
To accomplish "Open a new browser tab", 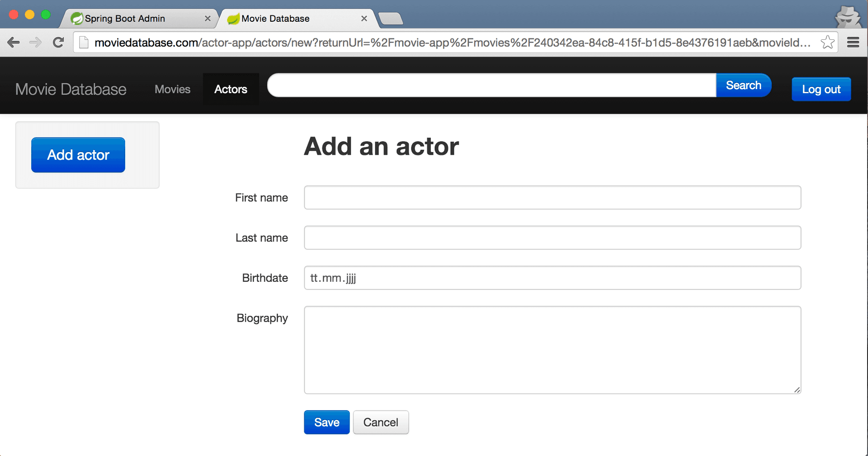I will point(390,19).
